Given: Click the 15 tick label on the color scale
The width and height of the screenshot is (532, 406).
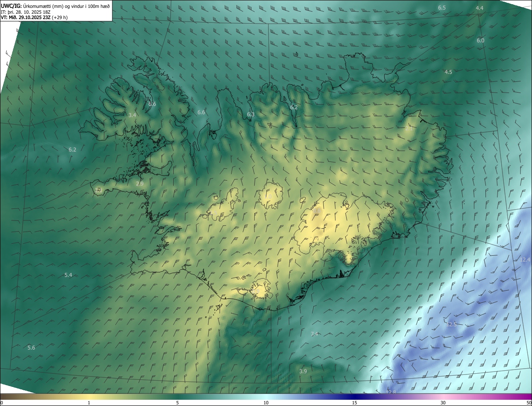Looking at the screenshot, I should [x=355, y=403].
